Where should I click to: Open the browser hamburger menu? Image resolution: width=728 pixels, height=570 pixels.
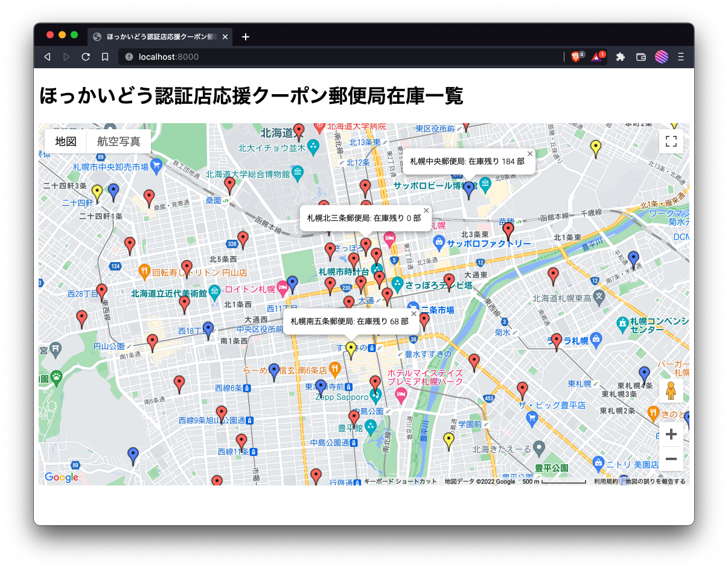click(681, 57)
